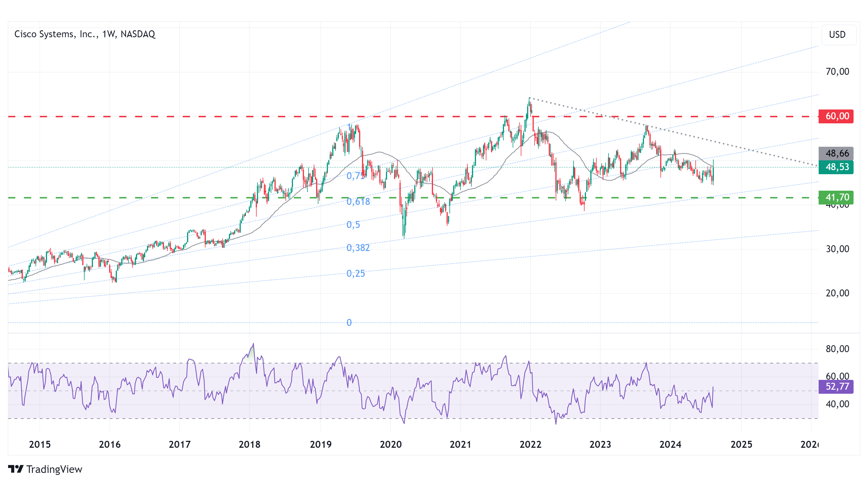The height and width of the screenshot is (483, 868).
Task: Click the purple RSI value 52,77
Action: pyautogui.click(x=836, y=387)
